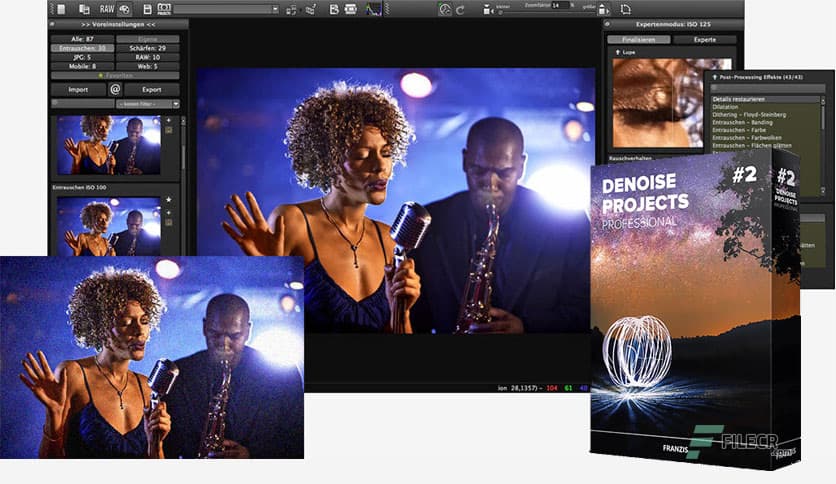Select the Entrauschen ISO 100 preset thumbnail
Screen dimensions: 836x484
pos(109,226)
